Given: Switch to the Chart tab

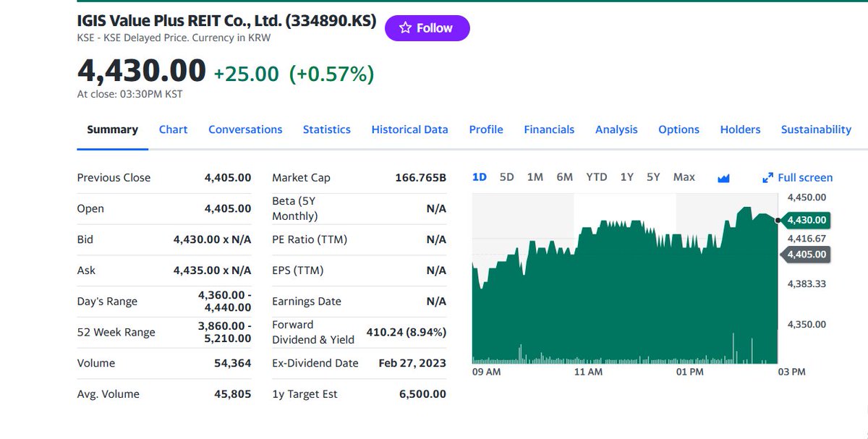Looking at the screenshot, I should pyautogui.click(x=173, y=129).
